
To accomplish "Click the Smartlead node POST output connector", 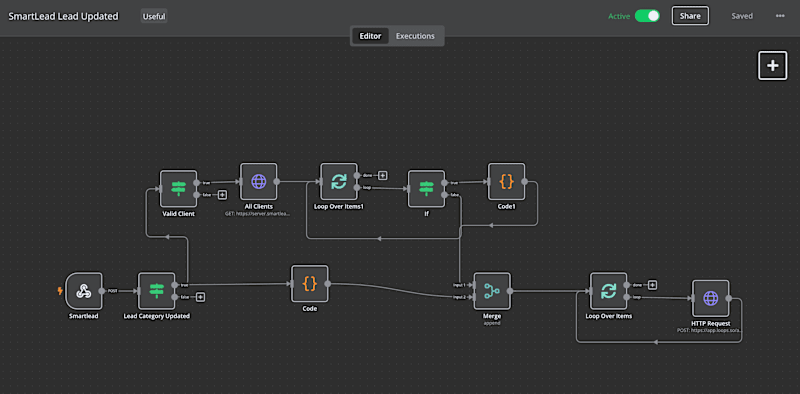I will (x=102, y=291).
